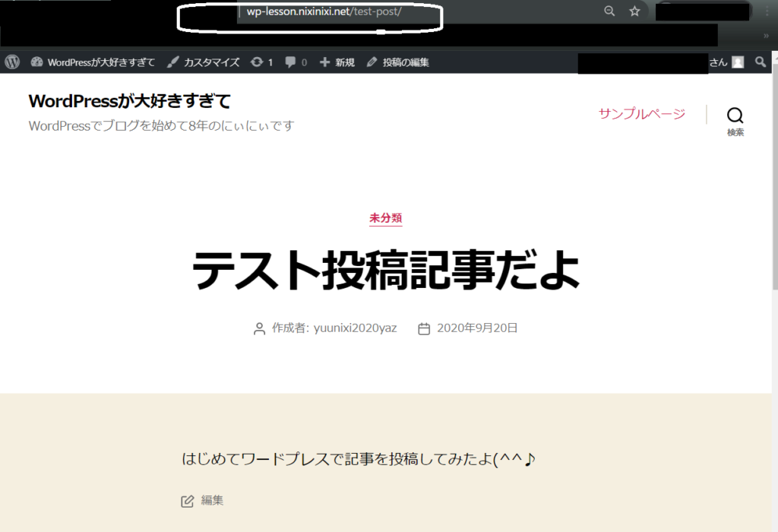
Task: Click the admin bar search magnifier icon
Action: click(x=761, y=62)
